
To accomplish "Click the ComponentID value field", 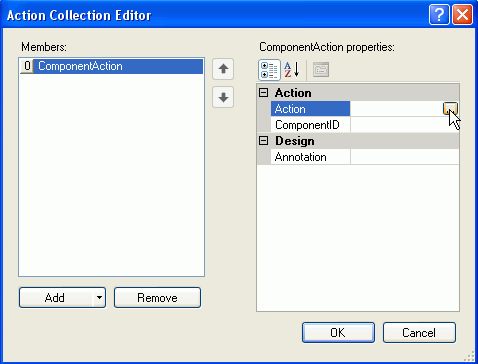I will point(405,125).
